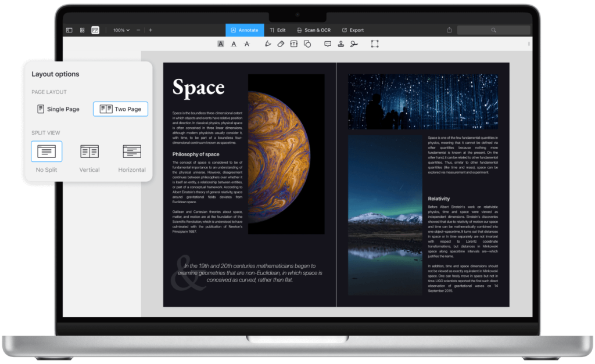This screenshot has width=595, height=364.
Task: Open the thumbnail grid view
Action: click(x=82, y=30)
